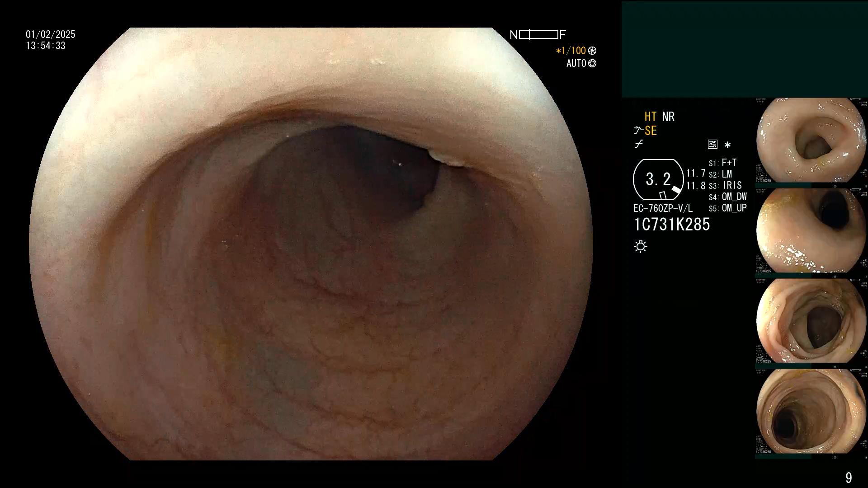
Task: Open the sliders settings icon
Action: [x=712, y=145]
